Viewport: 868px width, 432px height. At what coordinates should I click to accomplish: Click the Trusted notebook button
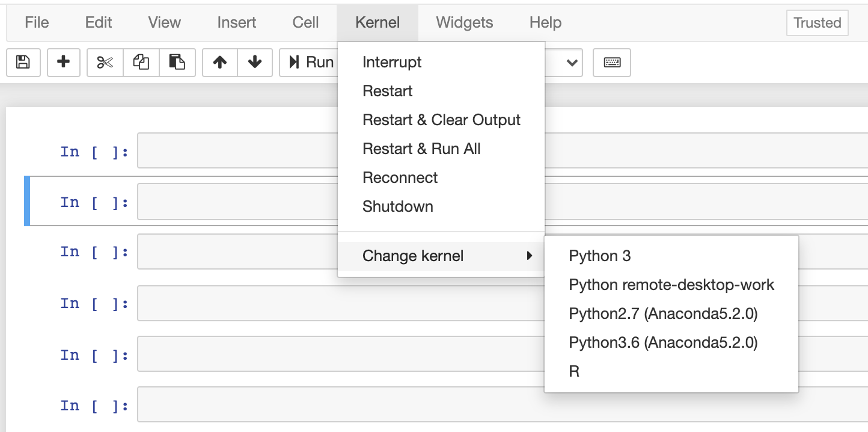coord(817,23)
